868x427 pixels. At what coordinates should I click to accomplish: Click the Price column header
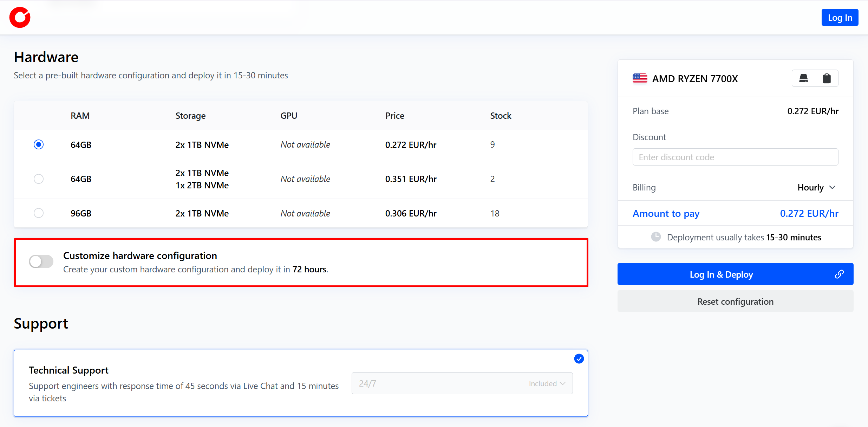click(x=394, y=116)
